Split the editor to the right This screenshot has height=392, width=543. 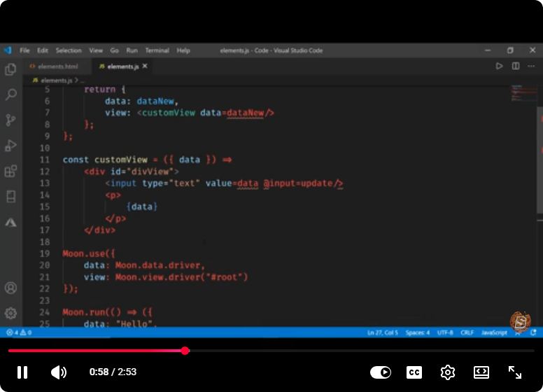click(x=516, y=66)
